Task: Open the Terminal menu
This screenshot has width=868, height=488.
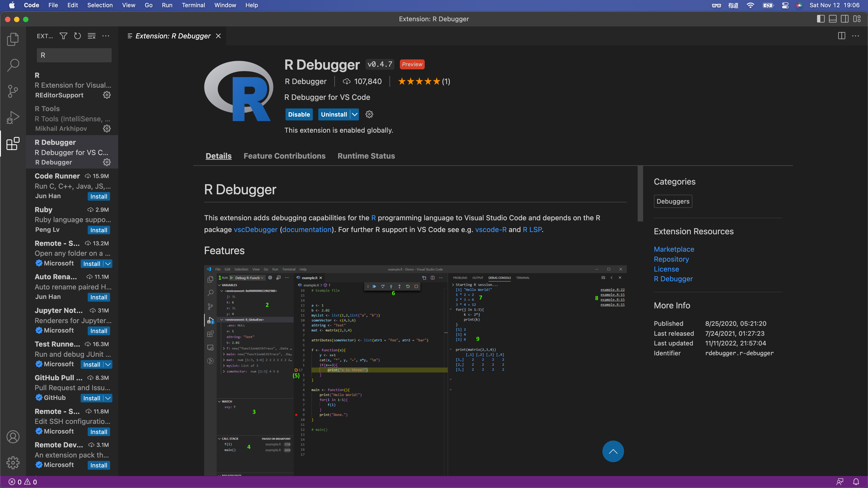Action: point(193,5)
